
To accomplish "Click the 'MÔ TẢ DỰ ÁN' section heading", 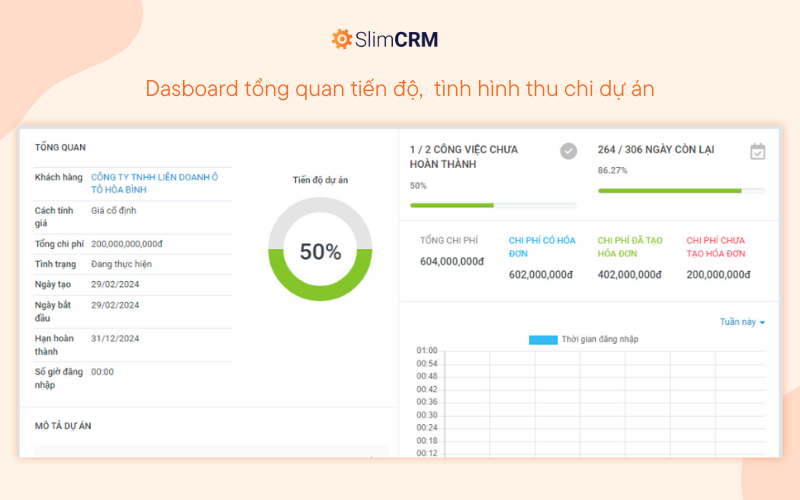I will (x=63, y=426).
